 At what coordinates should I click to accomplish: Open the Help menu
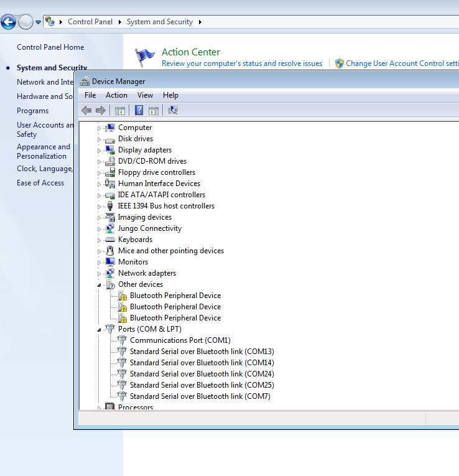[x=170, y=95]
